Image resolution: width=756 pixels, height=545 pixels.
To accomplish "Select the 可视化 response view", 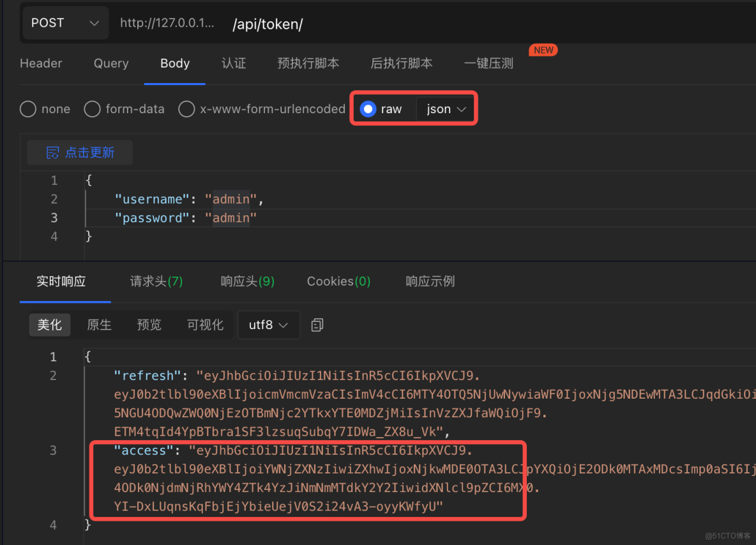I will coord(205,325).
